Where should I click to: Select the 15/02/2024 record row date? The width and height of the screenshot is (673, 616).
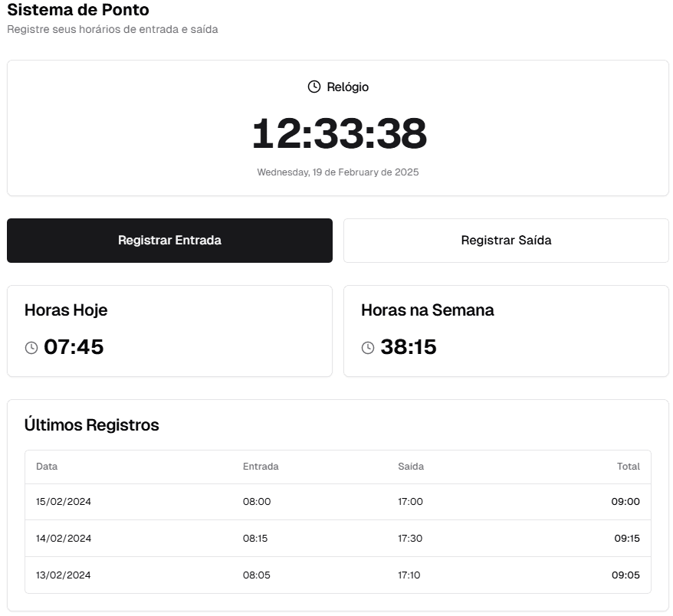[x=64, y=502]
